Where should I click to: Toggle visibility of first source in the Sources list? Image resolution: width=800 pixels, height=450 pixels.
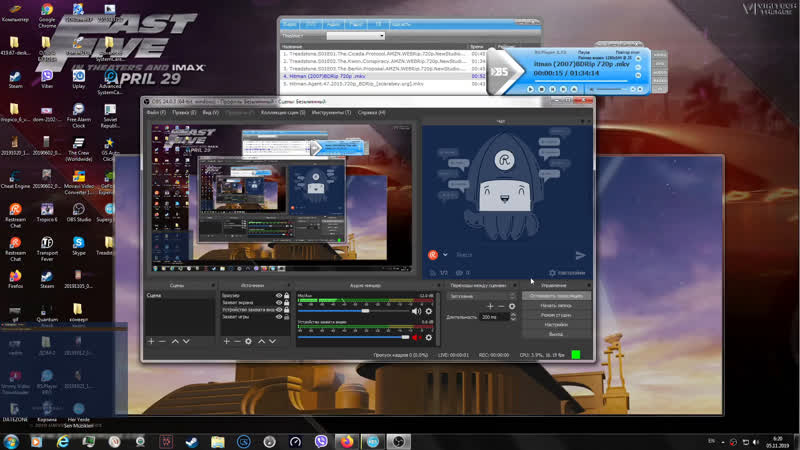click(279, 295)
